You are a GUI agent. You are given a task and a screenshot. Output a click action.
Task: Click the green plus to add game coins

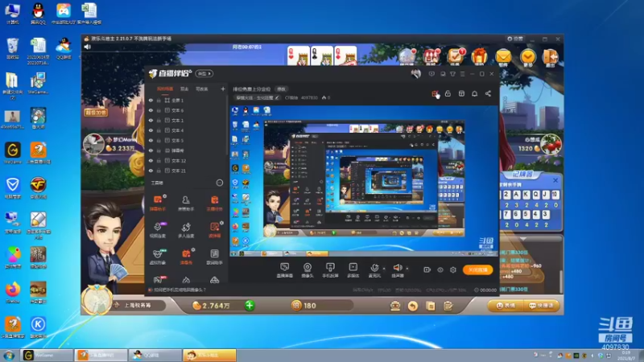pos(250,306)
